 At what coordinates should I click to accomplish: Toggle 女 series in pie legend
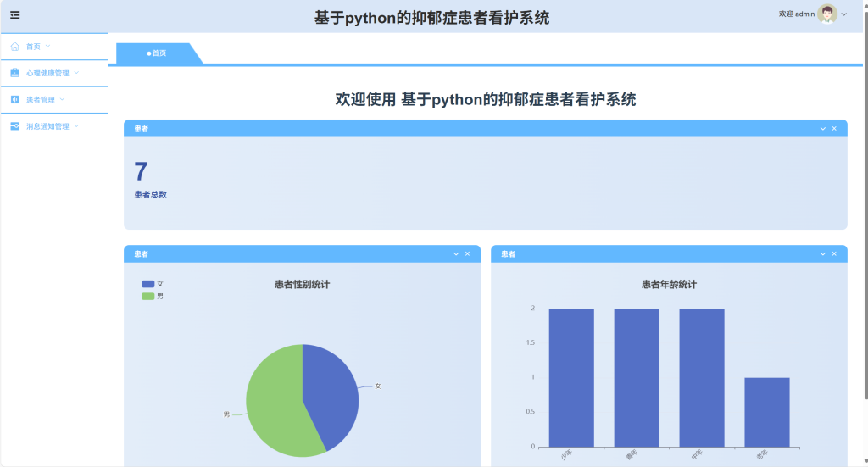coord(153,284)
